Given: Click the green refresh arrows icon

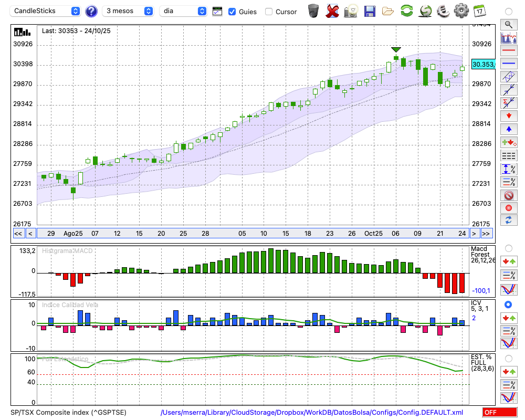Looking at the screenshot, I should pos(407,10).
